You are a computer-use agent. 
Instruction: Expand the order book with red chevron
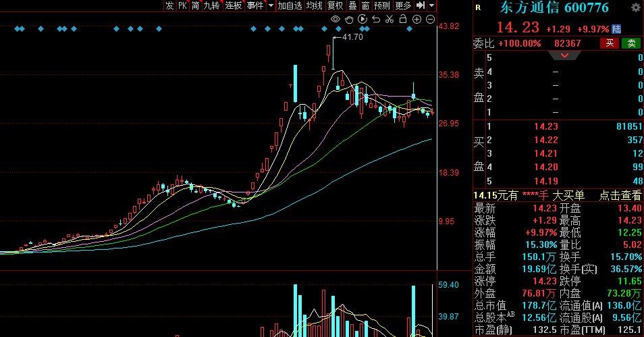pos(565,55)
